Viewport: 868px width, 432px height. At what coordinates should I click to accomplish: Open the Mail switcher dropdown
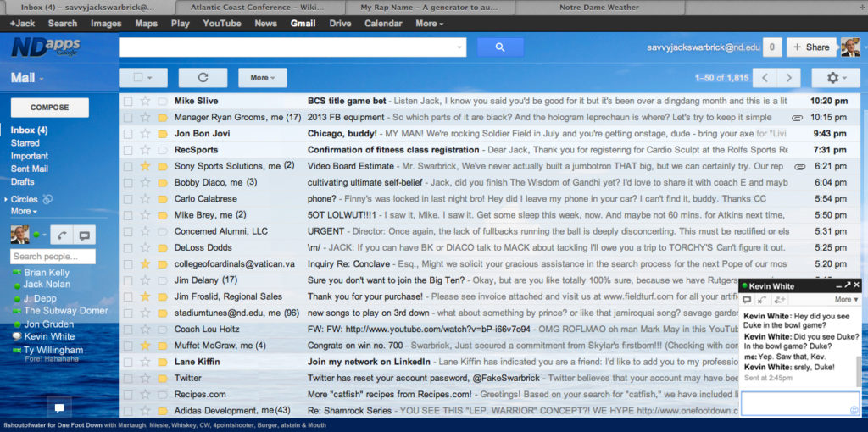(x=27, y=78)
